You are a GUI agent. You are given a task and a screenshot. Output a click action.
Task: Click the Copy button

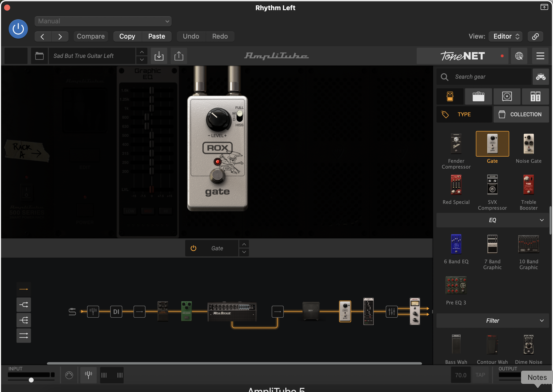tap(127, 37)
